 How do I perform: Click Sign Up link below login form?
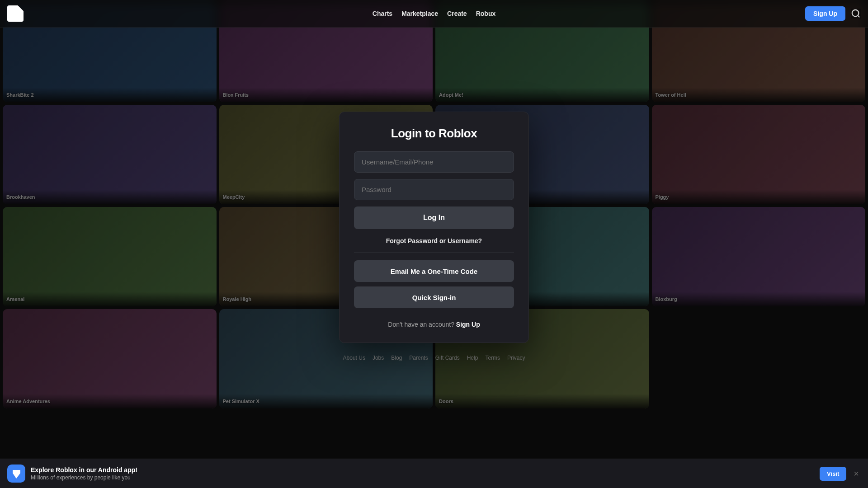[x=468, y=324]
